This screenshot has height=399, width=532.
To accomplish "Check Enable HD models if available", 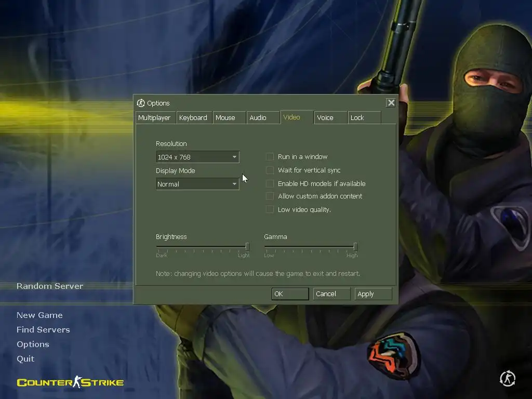I will coord(270,183).
